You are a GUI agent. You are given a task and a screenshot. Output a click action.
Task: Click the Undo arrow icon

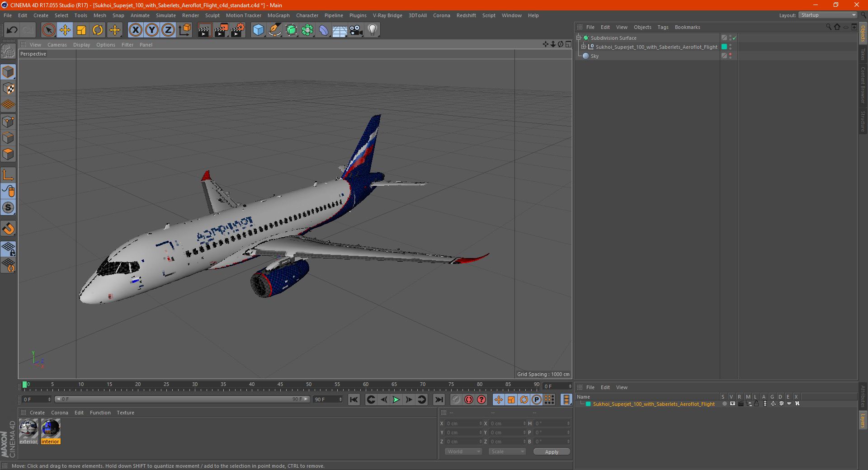12,30
